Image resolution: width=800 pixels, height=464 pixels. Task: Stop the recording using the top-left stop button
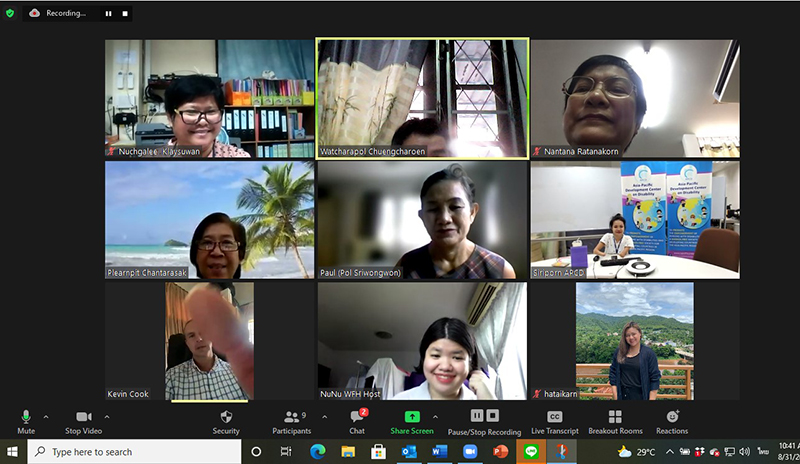[124, 14]
